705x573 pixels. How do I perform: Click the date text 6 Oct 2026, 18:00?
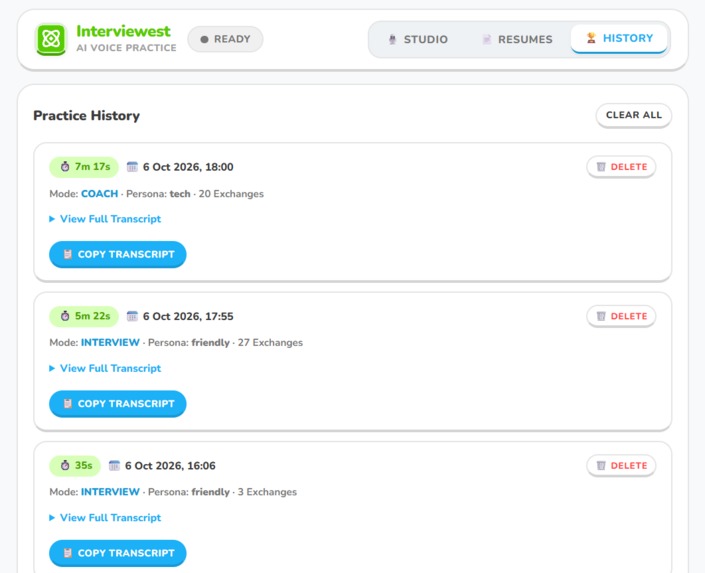pyautogui.click(x=188, y=167)
